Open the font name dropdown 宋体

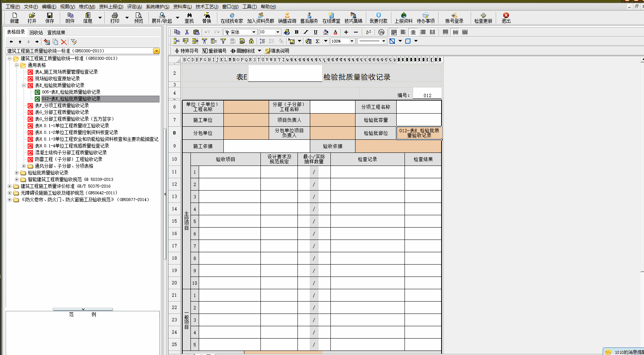(x=254, y=32)
